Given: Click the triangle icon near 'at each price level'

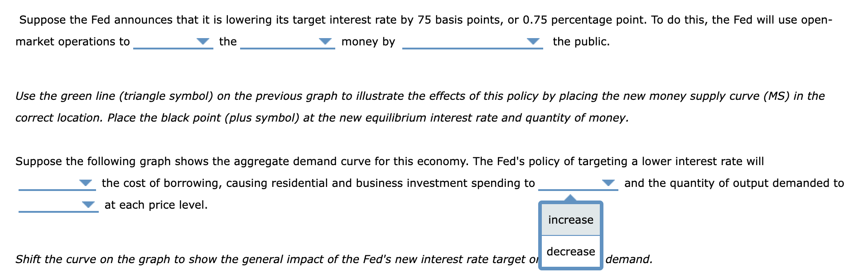Looking at the screenshot, I should click(x=88, y=205).
